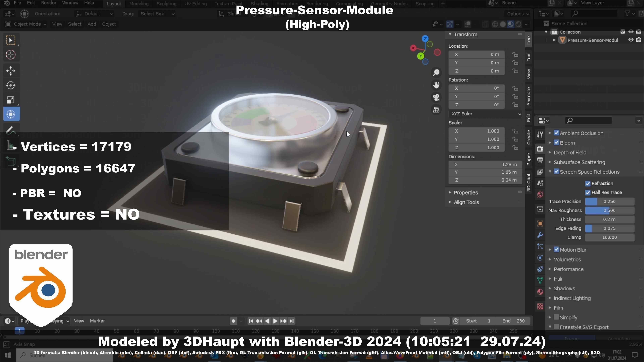Click the Zoom view magnifier icon

(x=436, y=72)
